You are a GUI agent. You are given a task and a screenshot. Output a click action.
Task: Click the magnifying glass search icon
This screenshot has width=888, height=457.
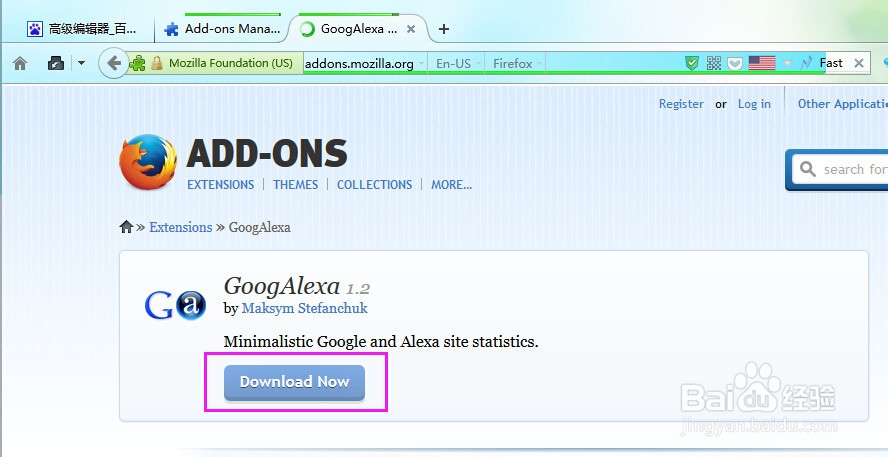808,169
